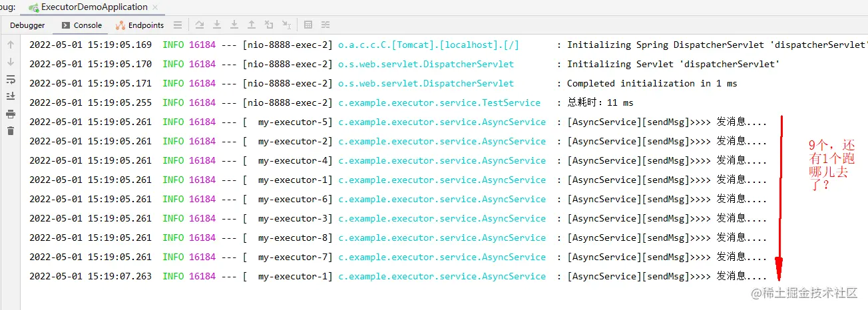Click the message Initializing Servlet 'dispatcherServlet'
The height and width of the screenshot is (310, 868).
673,65
